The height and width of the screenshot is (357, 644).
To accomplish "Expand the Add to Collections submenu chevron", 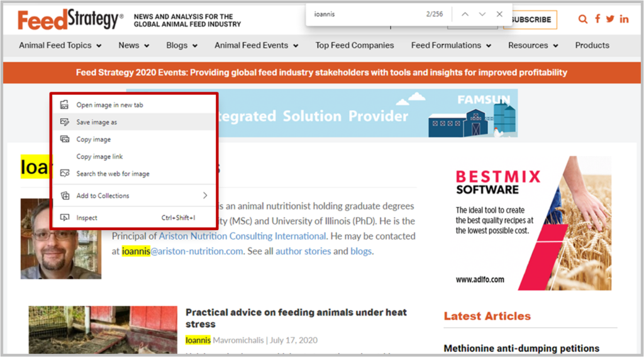I will click(205, 195).
